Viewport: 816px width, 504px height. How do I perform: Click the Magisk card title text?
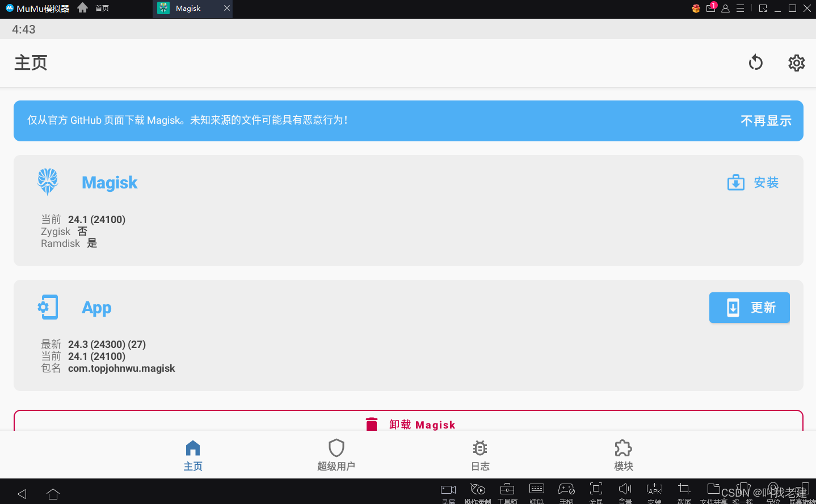[110, 183]
